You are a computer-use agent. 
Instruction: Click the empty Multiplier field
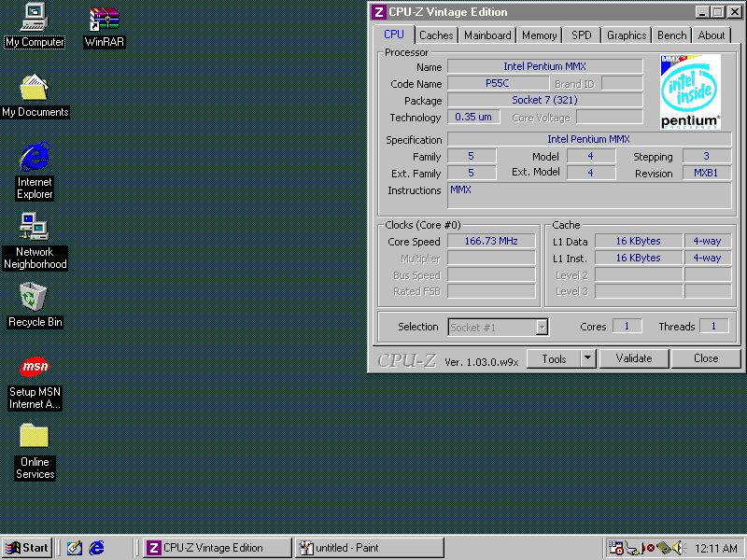point(491,259)
